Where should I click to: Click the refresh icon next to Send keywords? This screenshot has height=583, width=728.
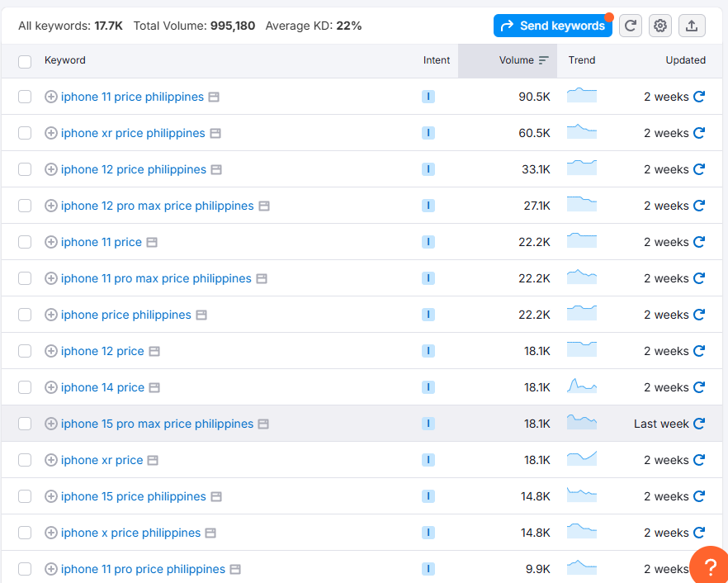pos(630,26)
